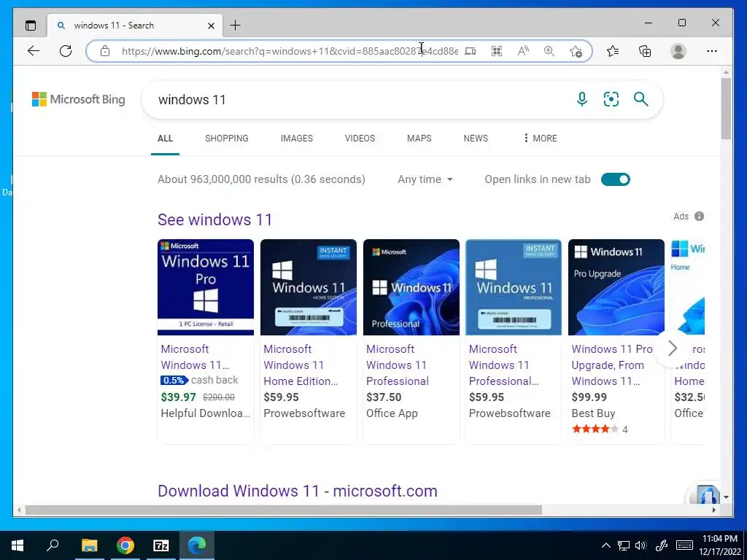
Task: Expand the MORE search categories menu
Action: (x=540, y=139)
